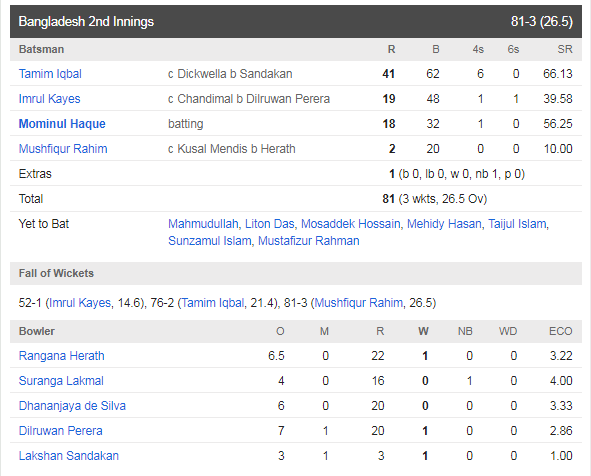The width and height of the screenshot is (591, 476).
Task: Open Tamim Iqbal's batsman profile link
Action: [50, 74]
